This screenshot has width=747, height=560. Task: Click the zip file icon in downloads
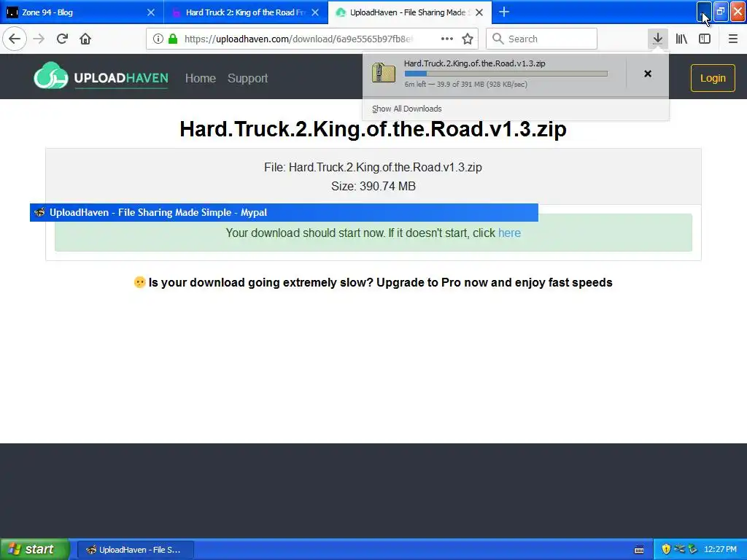384,73
